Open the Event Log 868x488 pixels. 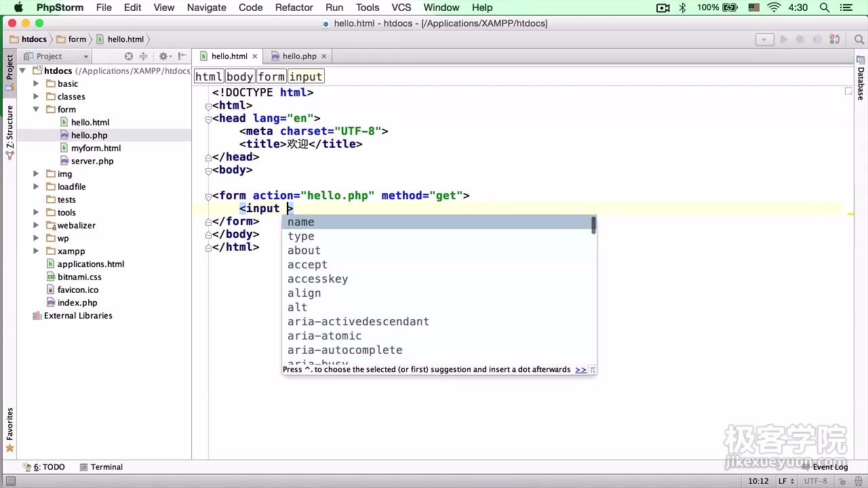(x=824, y=467)
